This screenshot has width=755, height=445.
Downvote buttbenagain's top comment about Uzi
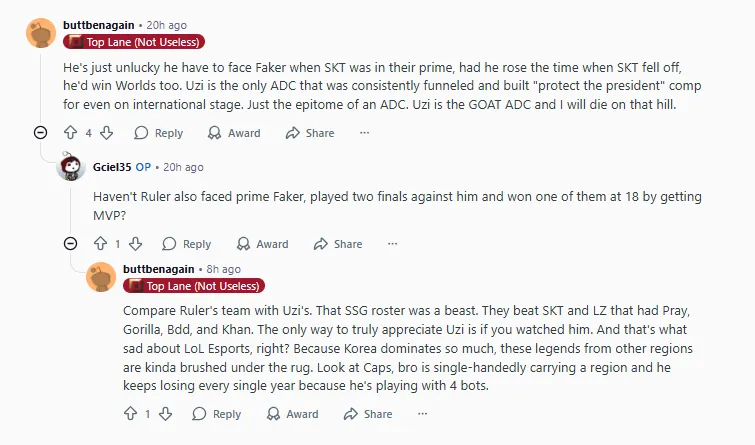[x=106, y=133]
